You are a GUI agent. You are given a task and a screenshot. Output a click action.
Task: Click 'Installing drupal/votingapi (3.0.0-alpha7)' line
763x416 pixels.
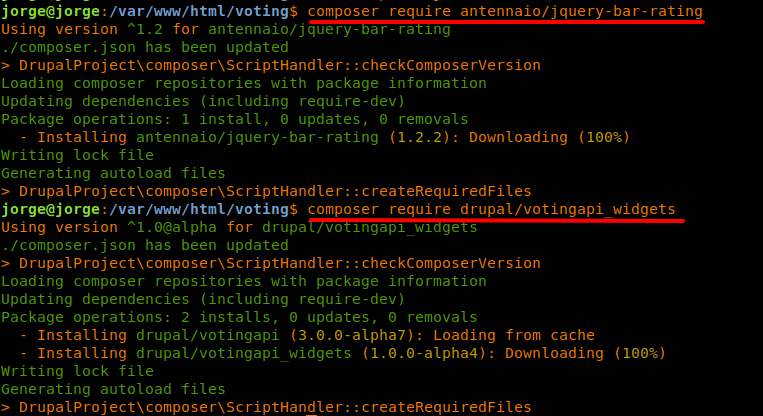[x=307, y=335]
